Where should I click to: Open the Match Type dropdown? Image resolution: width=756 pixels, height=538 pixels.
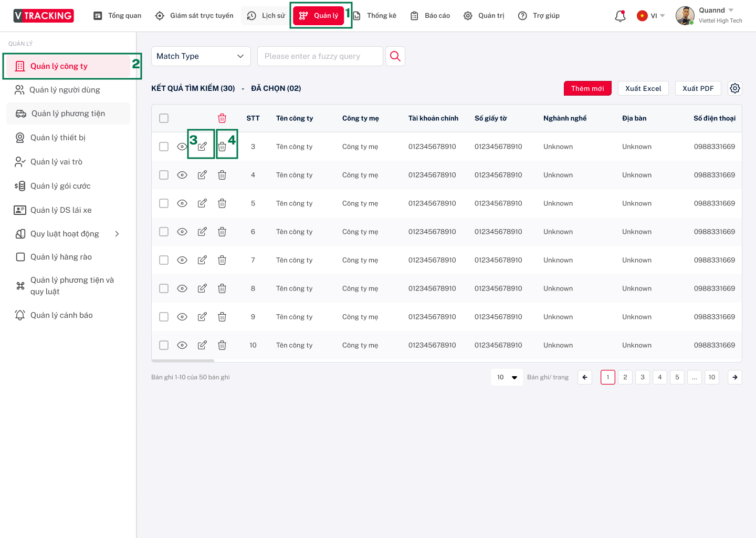click(x=201, y=56)
